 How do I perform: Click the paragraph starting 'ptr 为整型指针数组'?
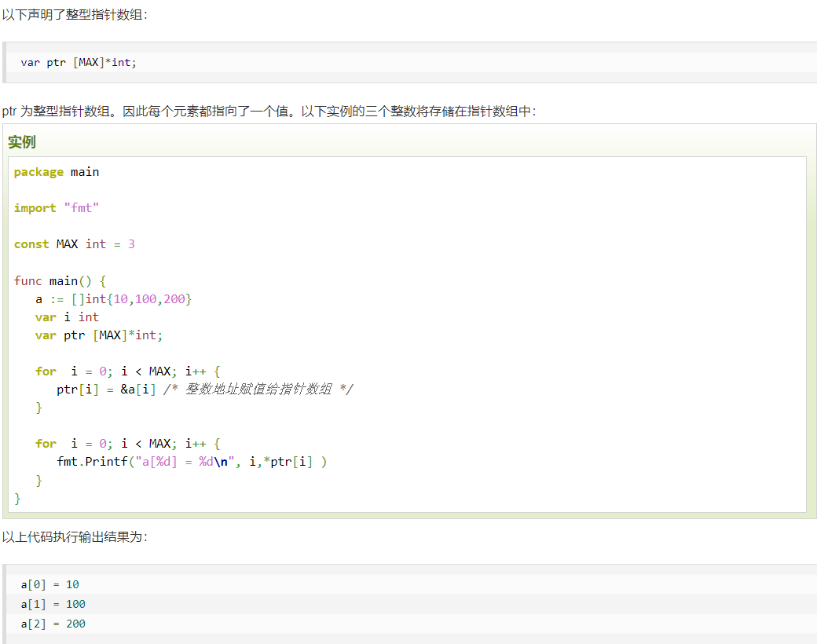269,111
